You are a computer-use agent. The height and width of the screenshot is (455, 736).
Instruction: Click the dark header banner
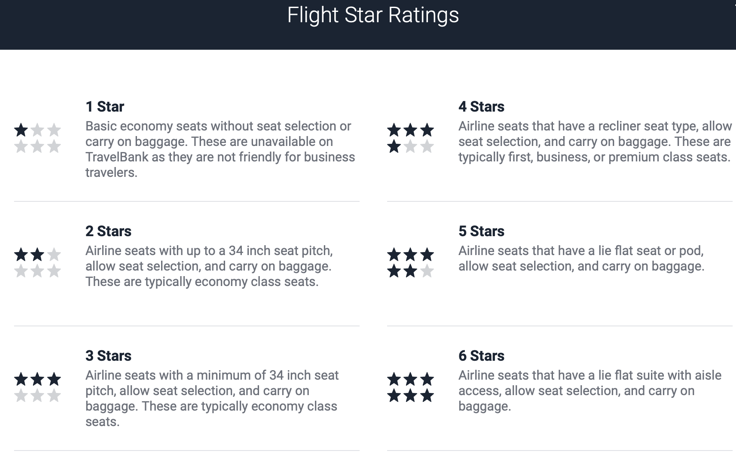coord(368,24)
